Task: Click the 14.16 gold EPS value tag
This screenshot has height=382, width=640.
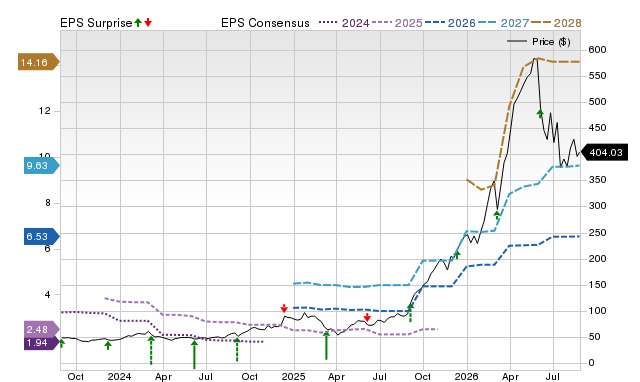Action: pos(38,62)
